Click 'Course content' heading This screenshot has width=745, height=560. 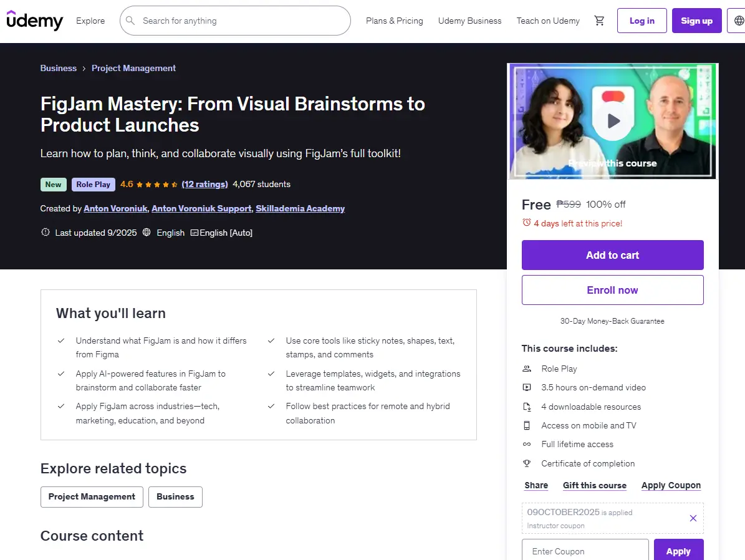tap(92, 536)
